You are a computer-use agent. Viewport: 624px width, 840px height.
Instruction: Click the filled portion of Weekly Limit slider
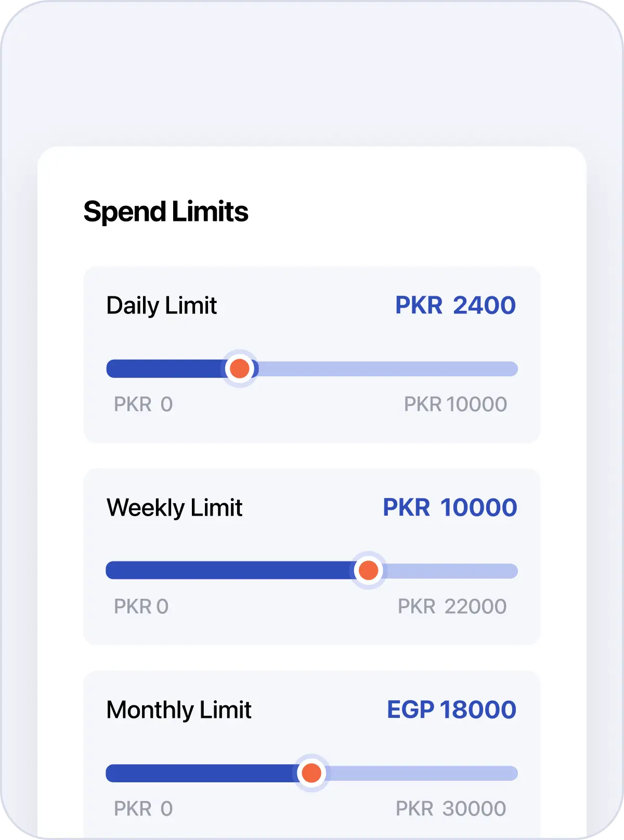[x=229, y=571]
